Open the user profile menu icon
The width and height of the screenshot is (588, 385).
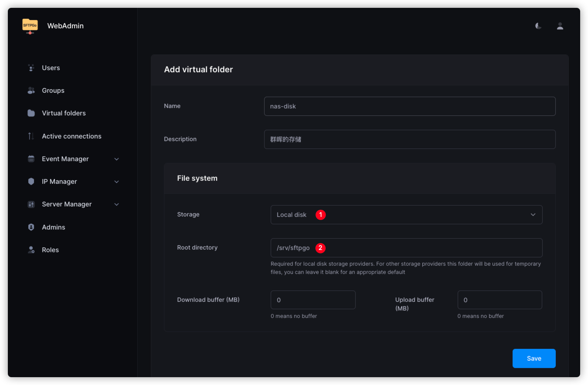(560, 26)
